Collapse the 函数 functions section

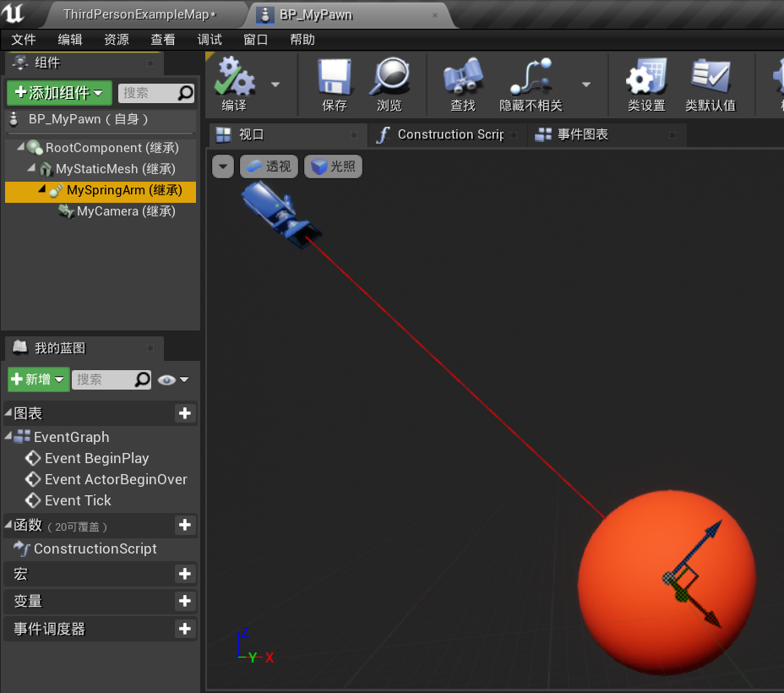click(8, 524)
